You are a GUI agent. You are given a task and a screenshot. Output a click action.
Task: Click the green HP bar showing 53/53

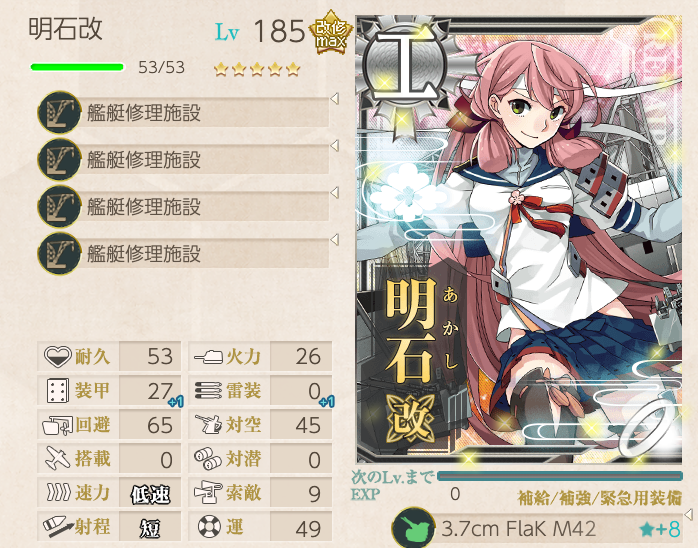pyautogui.click(x=77, y=67)
